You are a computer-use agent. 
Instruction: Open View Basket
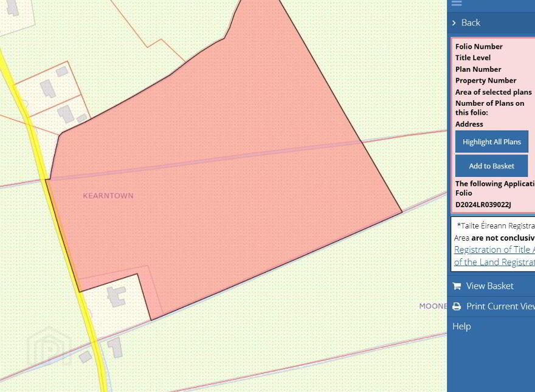[489, 286]
